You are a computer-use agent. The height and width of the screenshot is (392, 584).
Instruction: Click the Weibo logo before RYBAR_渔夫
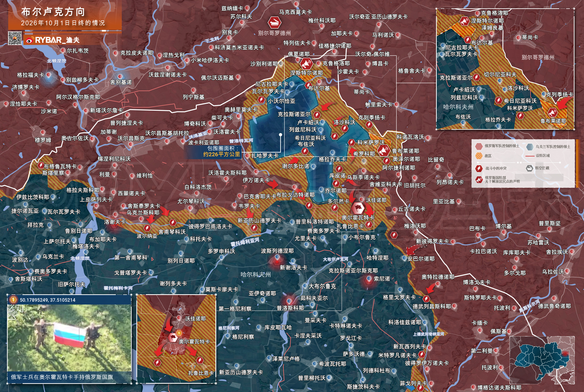coord(29,40)
